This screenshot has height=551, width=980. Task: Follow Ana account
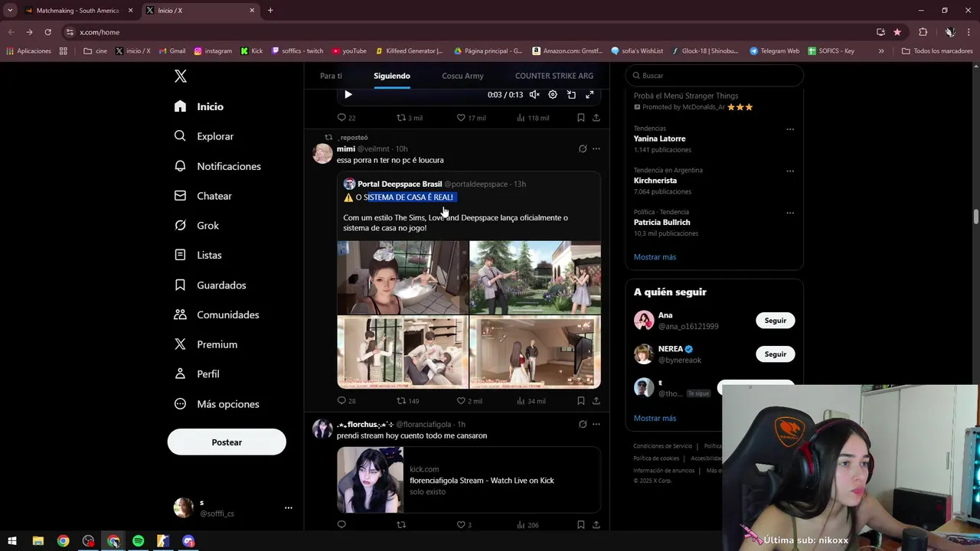[x=775, y=321]
